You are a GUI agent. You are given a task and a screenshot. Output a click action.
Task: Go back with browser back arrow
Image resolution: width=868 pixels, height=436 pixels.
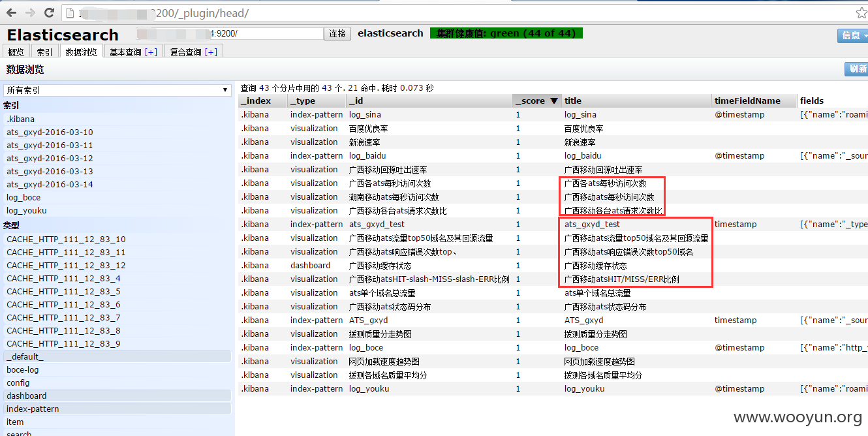pyautogui.click(x=12, y=12)
